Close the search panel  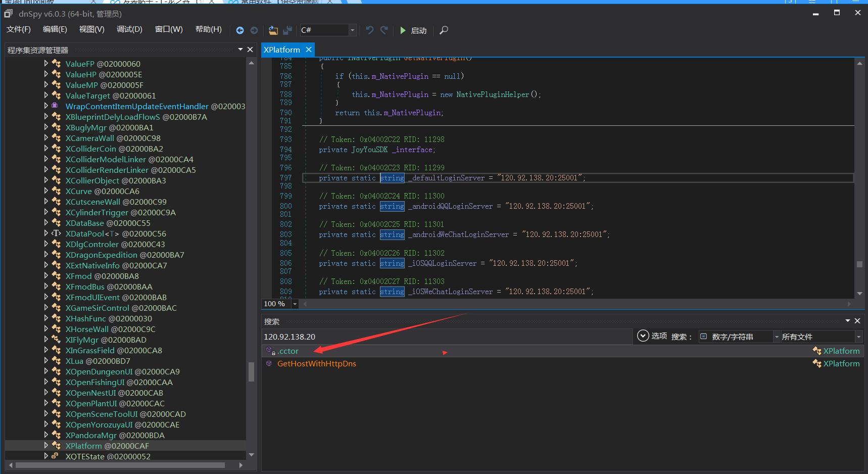click(857, 321)
